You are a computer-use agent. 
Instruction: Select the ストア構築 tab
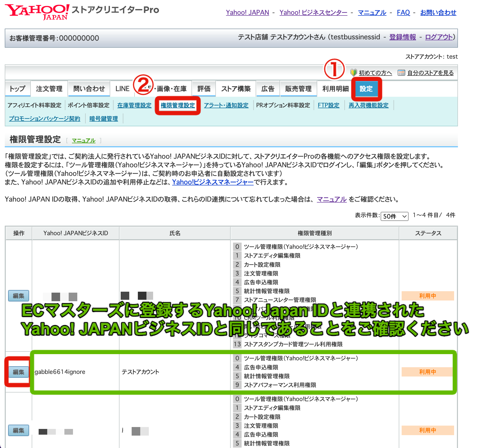(x=236, y=89)
